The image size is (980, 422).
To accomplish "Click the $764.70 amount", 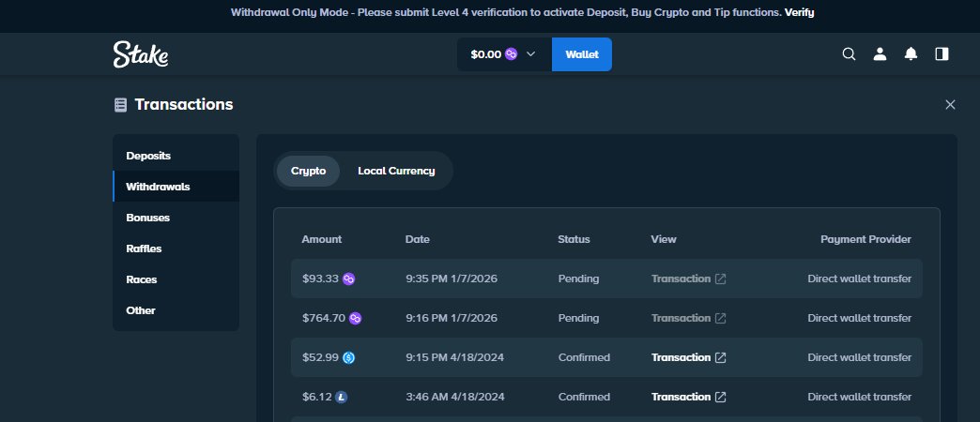I will tap(324, 318).
